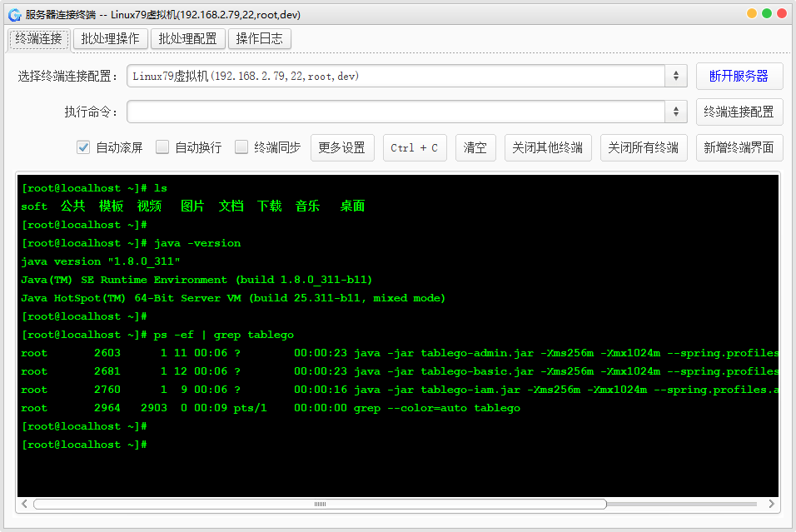Send Ctrl + C to terminal
This screenshot has height=532, width=796.
415,147
